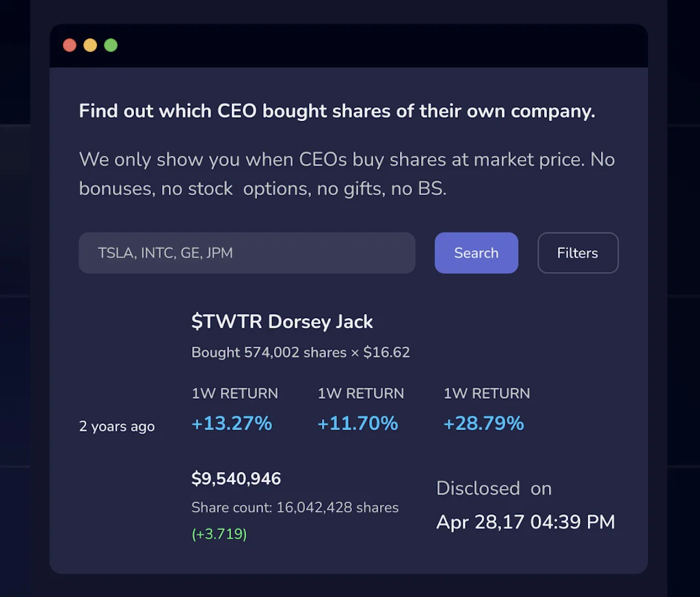
Task: Select the $9,540,946 purchase amount
Action: tap(236, 479)
